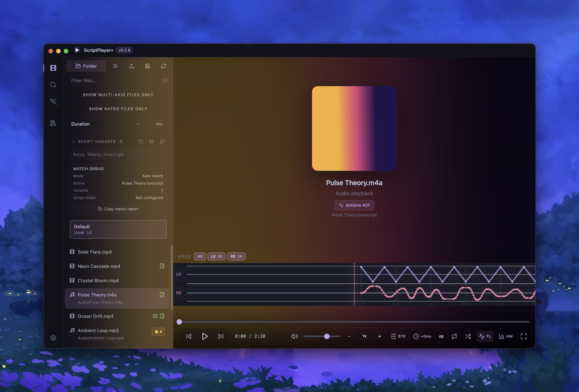
Task: Open Ocean Drift.mp4 in file list
Action: click(117, 316)
